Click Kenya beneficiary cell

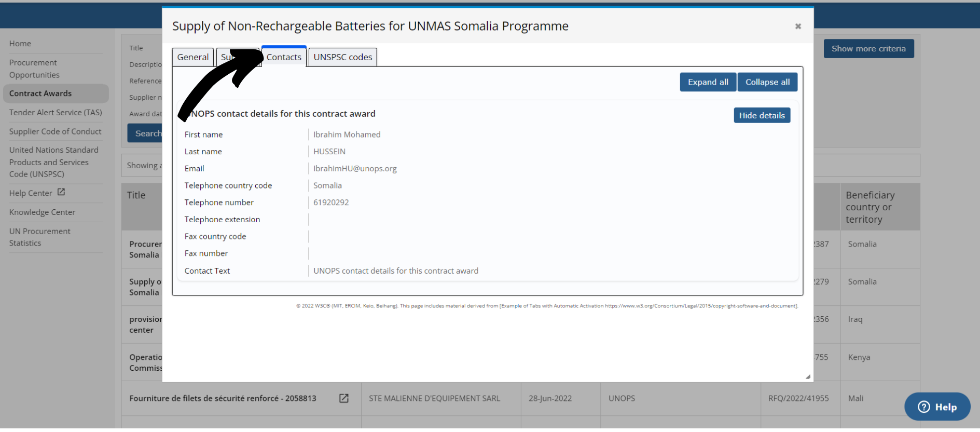(859, 357)
